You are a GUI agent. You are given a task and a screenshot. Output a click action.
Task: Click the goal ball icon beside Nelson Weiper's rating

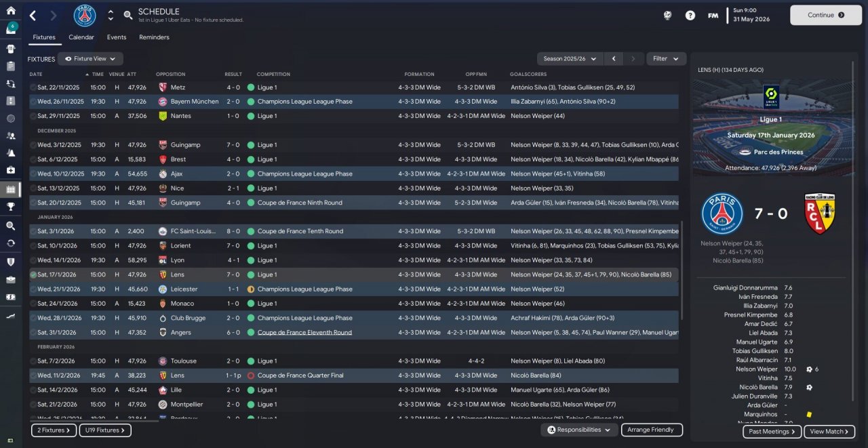tap(809, 369)
